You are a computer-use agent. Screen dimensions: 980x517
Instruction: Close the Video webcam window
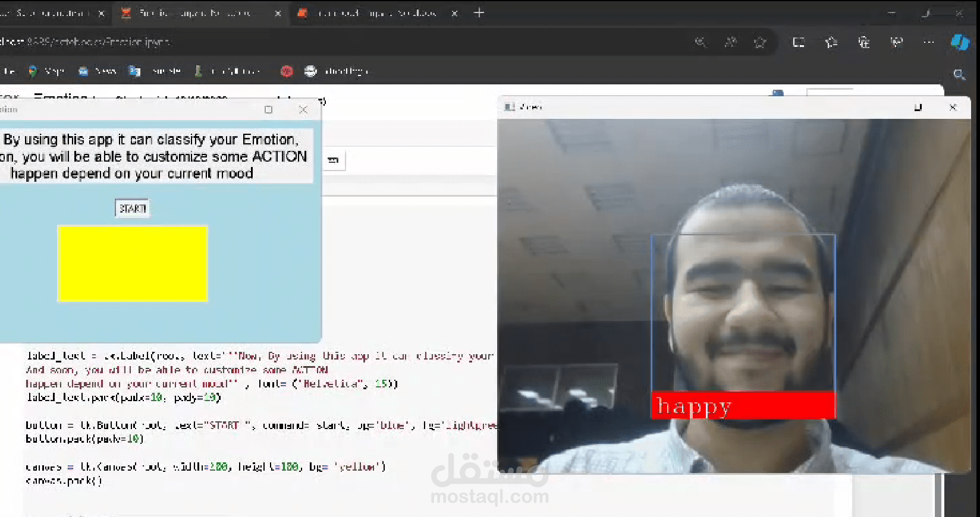coord(953,108)
